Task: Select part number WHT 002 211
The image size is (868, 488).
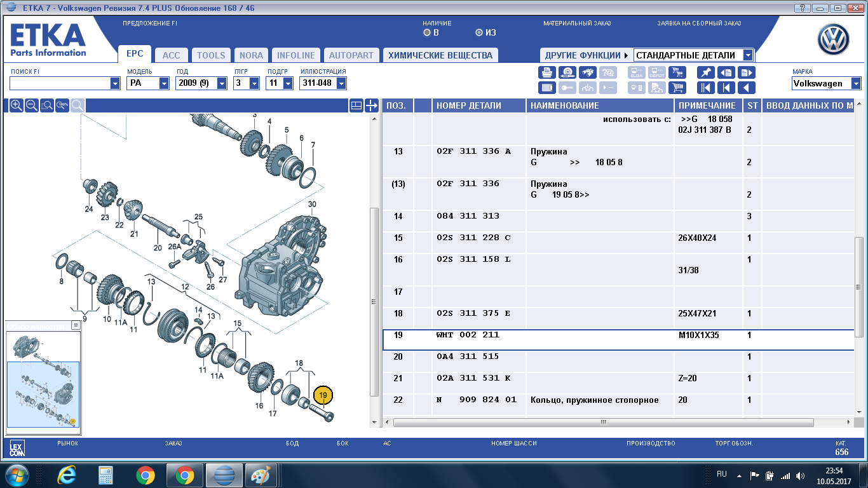Action: point(468,335)
